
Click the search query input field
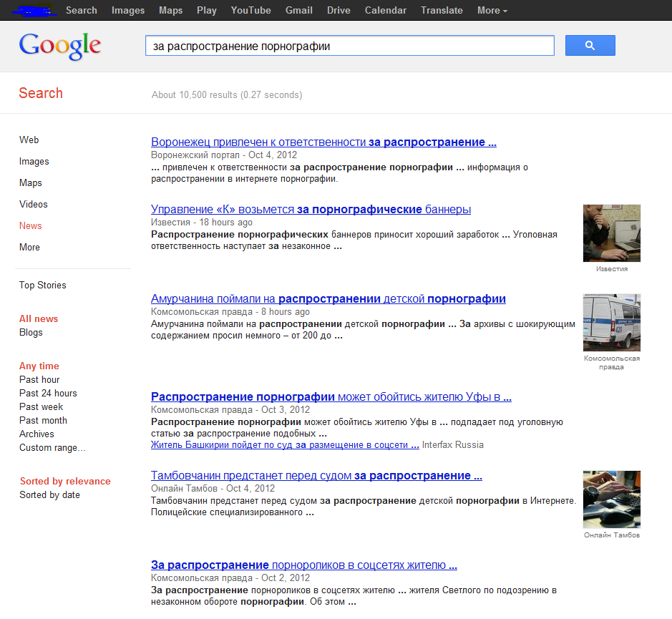[x=350, y=45]
